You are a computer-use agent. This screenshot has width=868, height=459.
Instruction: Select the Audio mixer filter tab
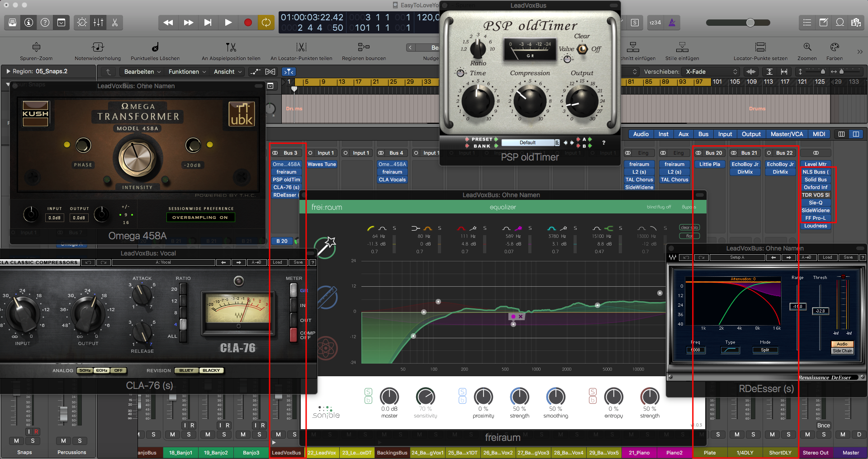click(640, 134)
